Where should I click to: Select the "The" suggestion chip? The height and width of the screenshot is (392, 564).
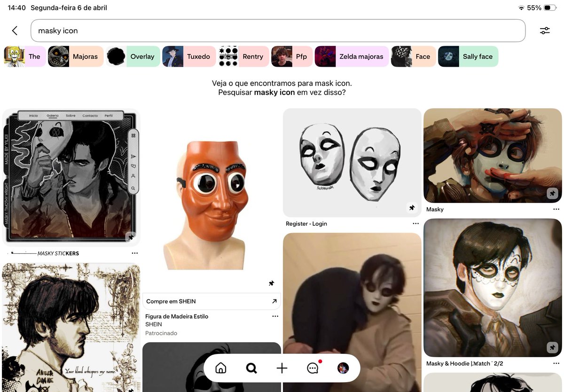[x=25, y=56]
